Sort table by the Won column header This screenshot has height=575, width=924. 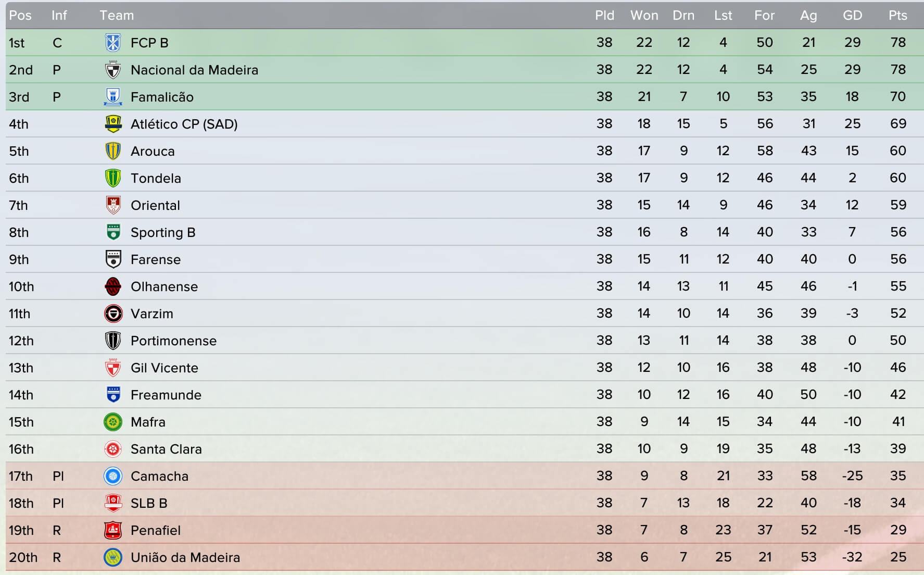(x=644, y=16)
